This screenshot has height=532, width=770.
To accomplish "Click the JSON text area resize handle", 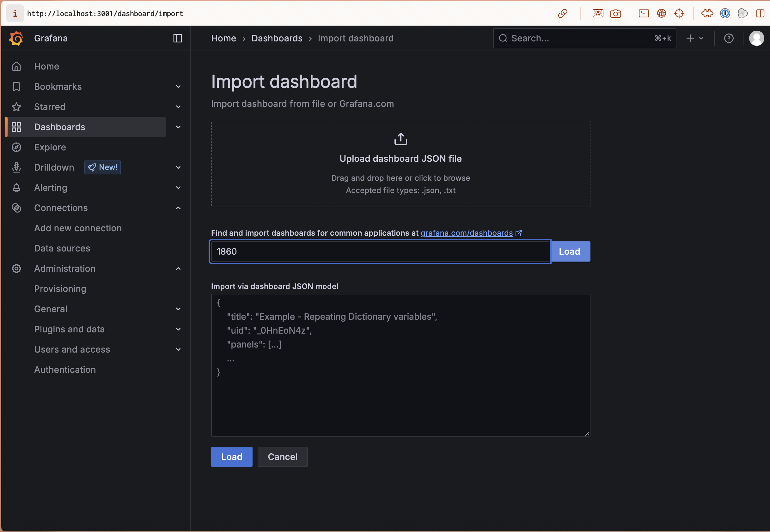I will click(587, 433).
